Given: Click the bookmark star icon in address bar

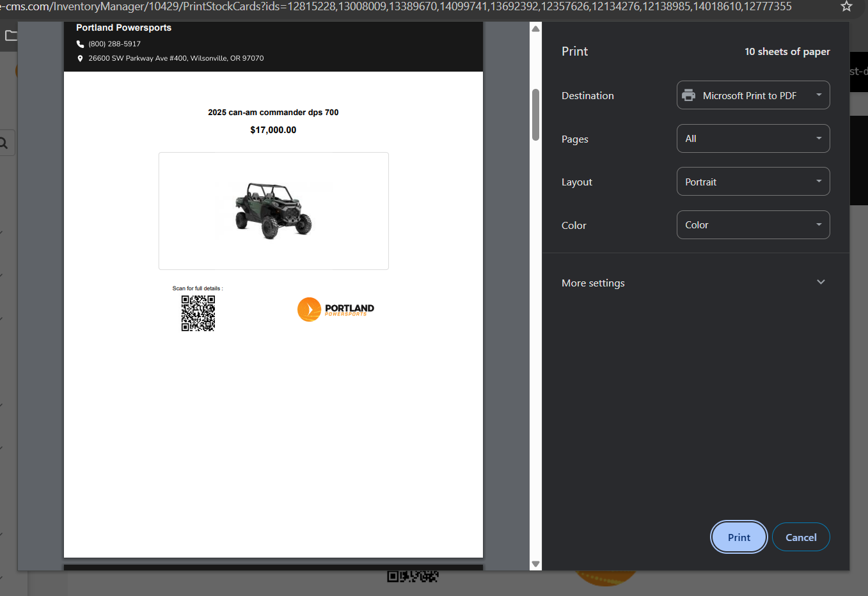Looking at the screenshot, I should [x=846, y=6].
